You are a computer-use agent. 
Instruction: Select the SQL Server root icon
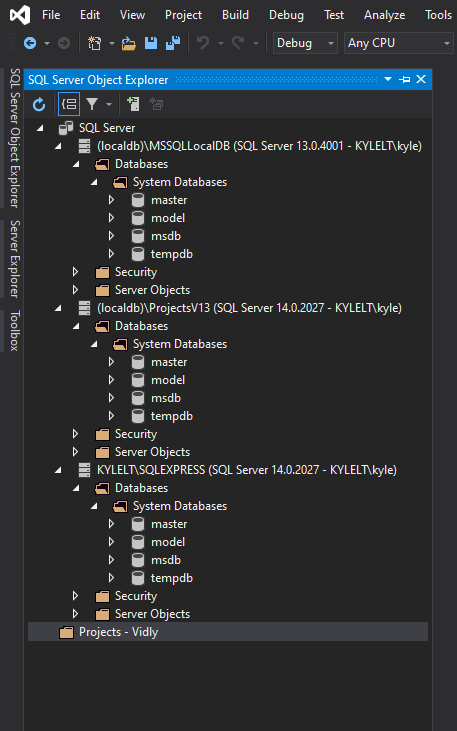pos(66,128)
